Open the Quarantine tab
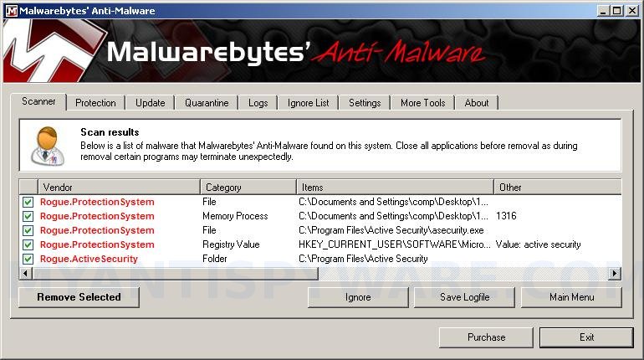The image size is (644, 360). [207, 103]
